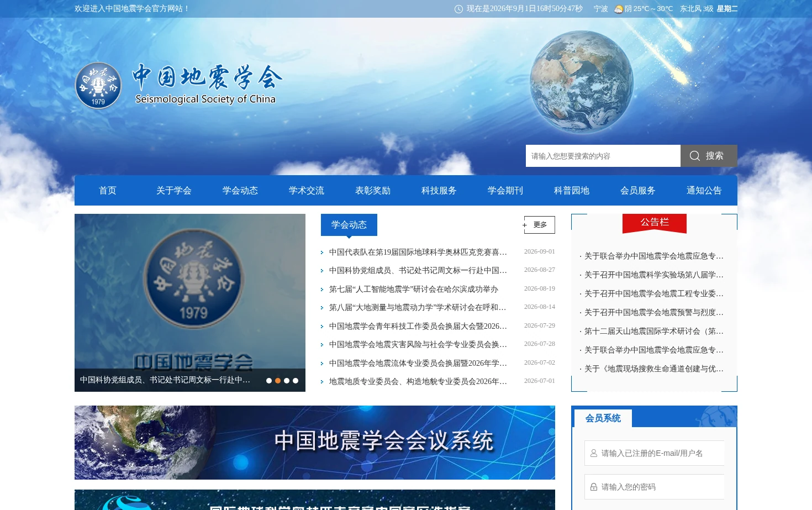
Task: Open the 关于学会 menu
Action: click(174, 191)
